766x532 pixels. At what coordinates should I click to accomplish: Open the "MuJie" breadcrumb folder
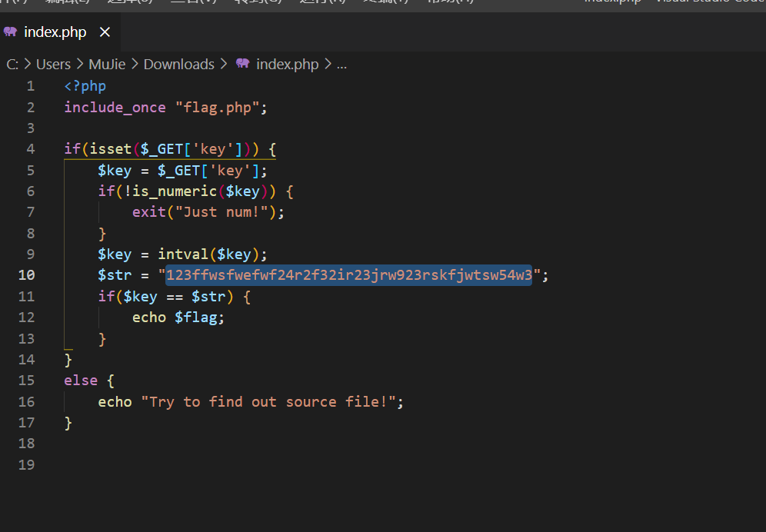(x=107, y=65)
